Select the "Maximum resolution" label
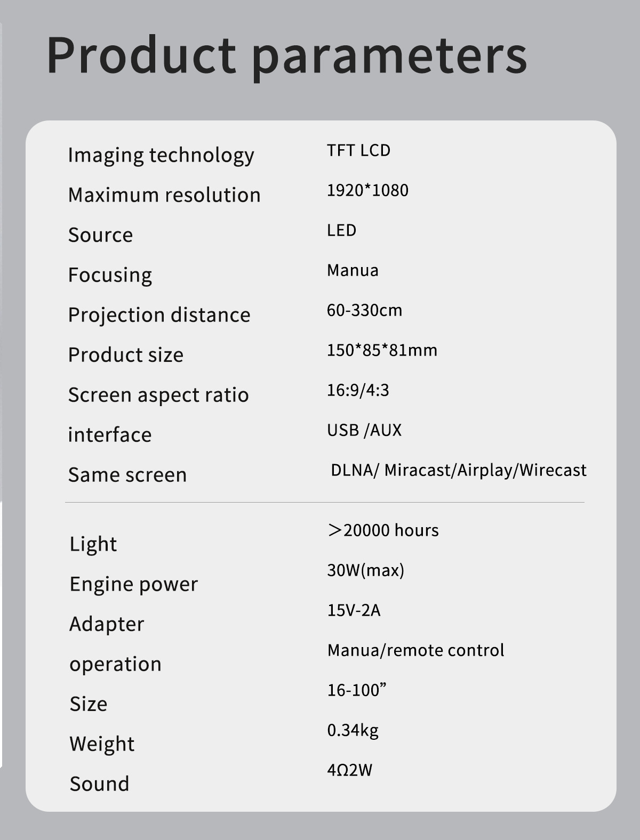This screenshot has height=840, width=640. tap(164, 195)
